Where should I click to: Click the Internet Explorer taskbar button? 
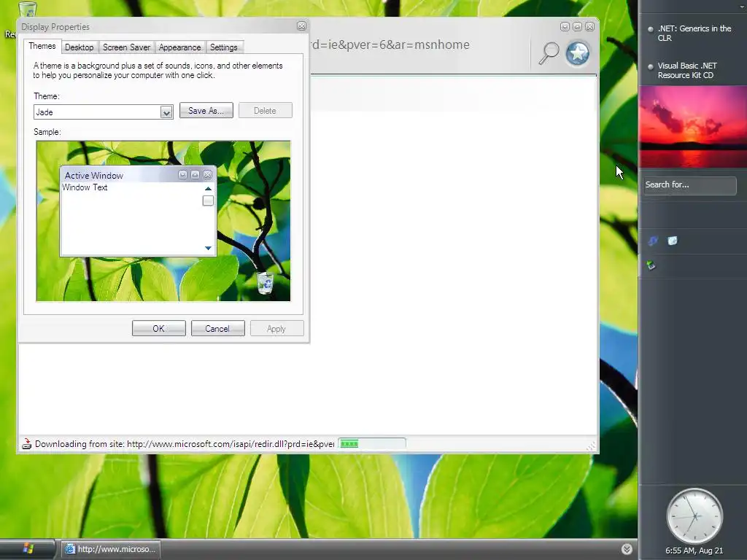point(111,549)
